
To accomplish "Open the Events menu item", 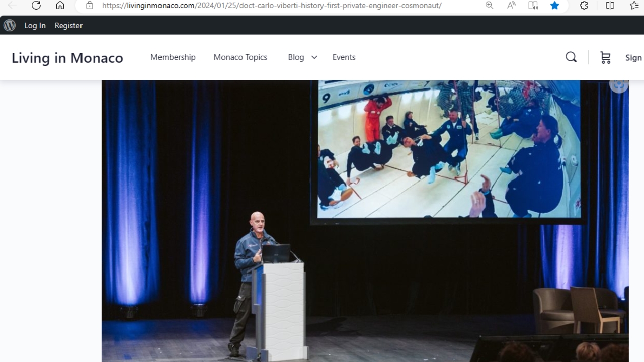I will click(344, 57).
